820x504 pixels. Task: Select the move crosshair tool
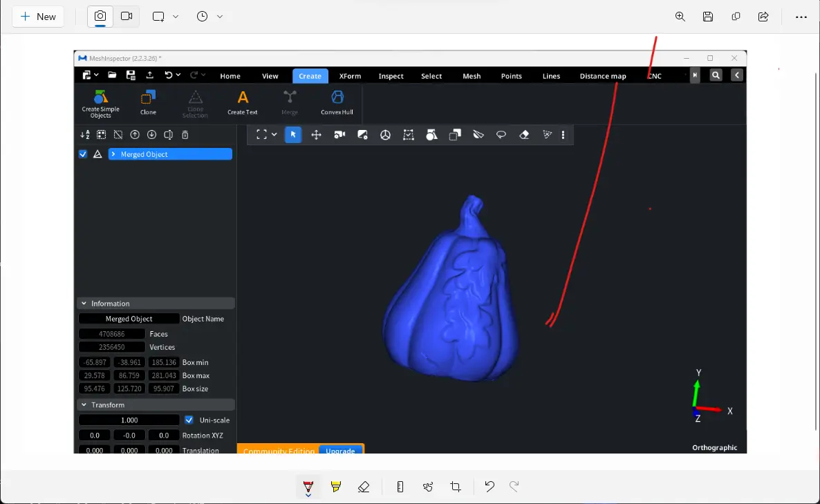(317, 135)
